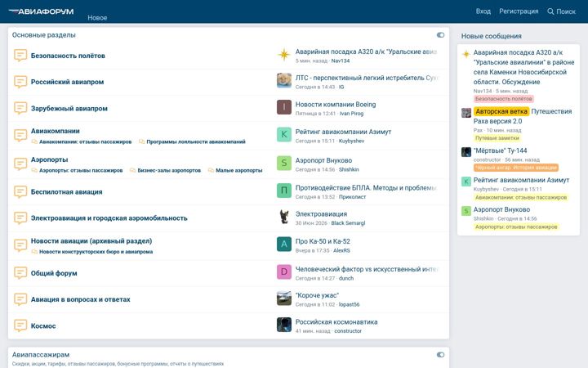This screenshot has width=588, height=368.
Task: Open thread Новости компании Boeing
Action: pyautogui.click(x=336, y=105)
